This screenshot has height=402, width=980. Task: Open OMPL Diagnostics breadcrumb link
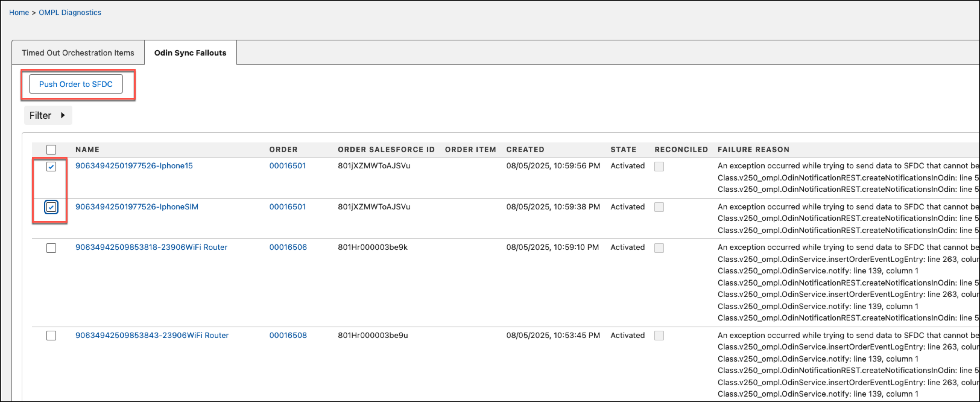(x=70, y=13)
